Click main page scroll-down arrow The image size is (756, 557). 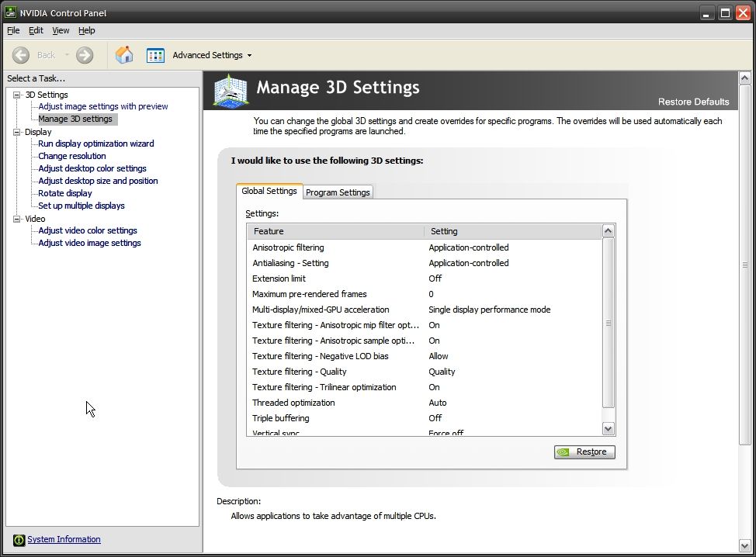coord(744,545)
